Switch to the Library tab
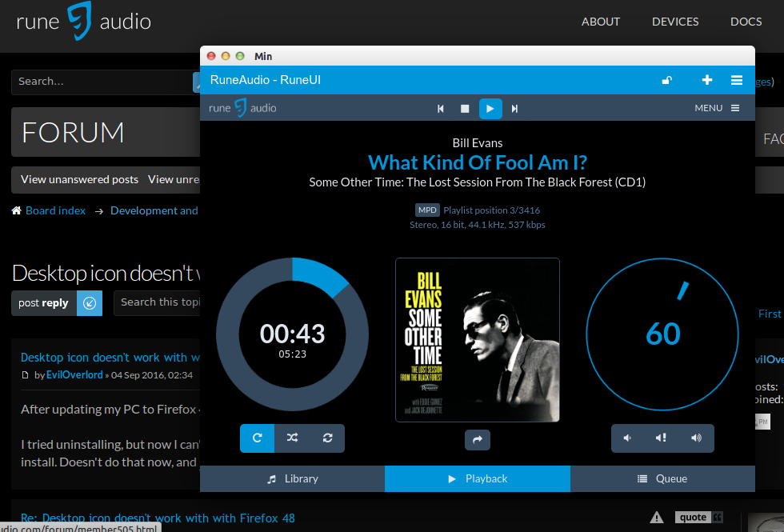 pyautogui.click(x=293, y=478)
